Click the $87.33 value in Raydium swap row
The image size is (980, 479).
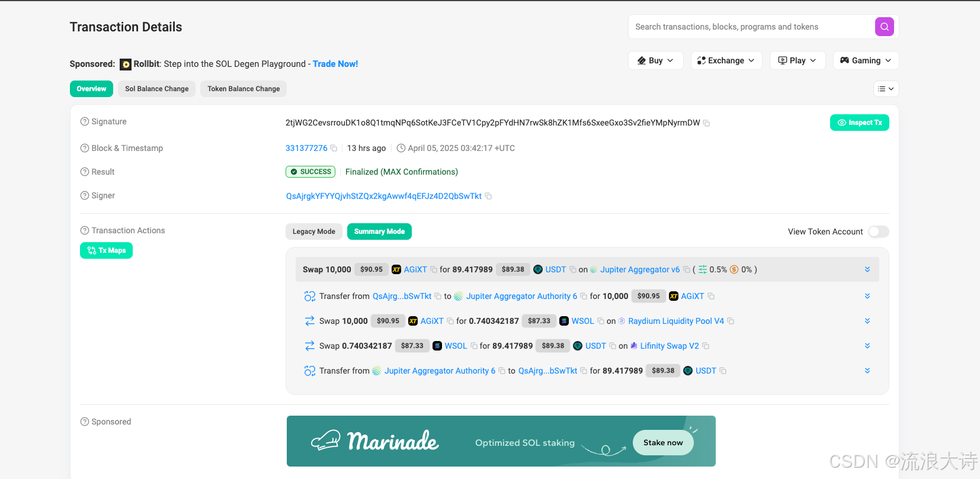539,321
